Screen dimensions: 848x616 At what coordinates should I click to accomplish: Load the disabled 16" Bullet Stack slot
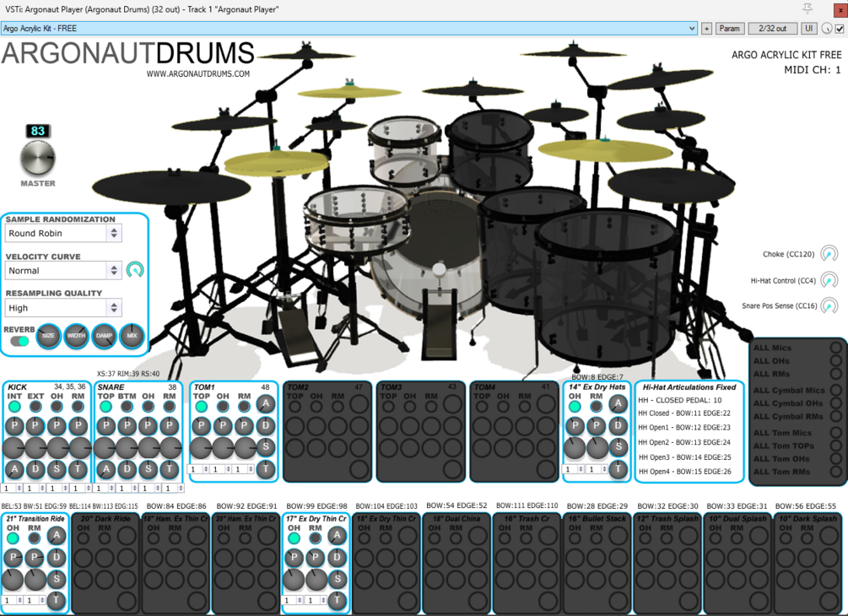(597, 563)
